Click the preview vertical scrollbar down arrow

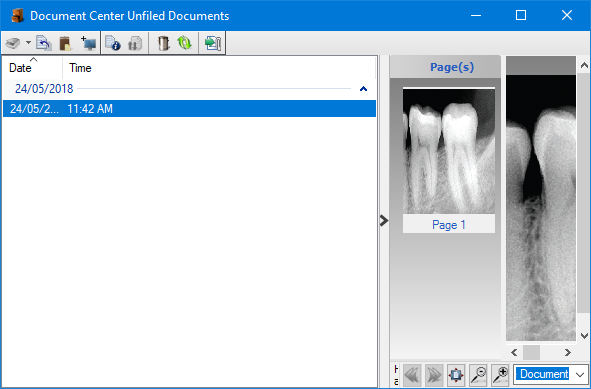(x=584, y=335)
